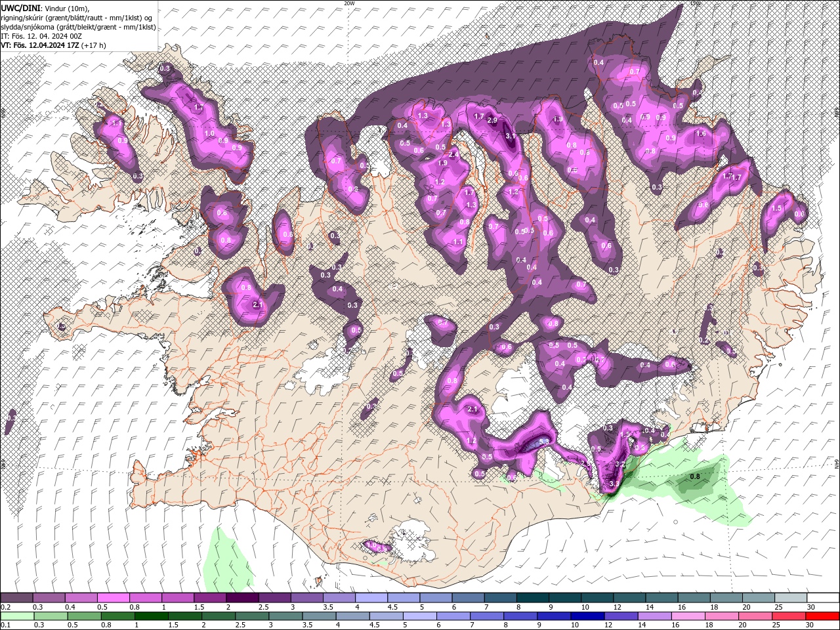This screenshot has height=630, width=840.
Task: Click the 30 label in the rain legend row
Action: pos(810,625)
